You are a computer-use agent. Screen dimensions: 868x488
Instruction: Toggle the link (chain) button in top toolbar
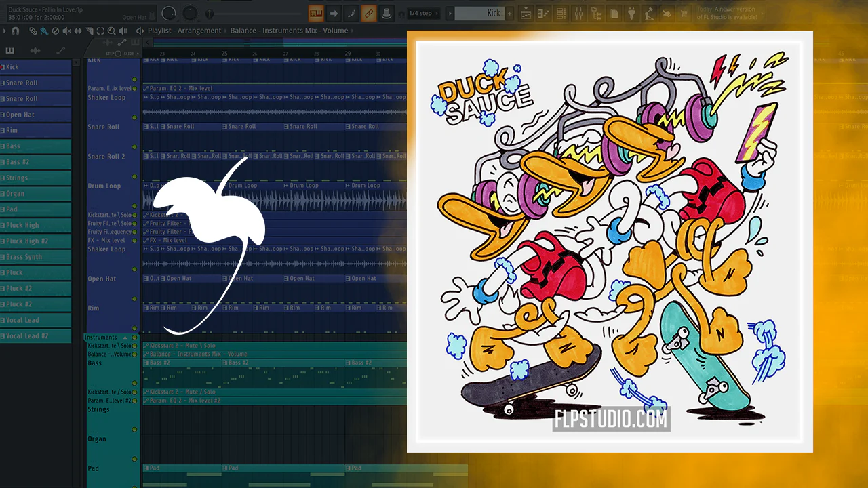369,13
